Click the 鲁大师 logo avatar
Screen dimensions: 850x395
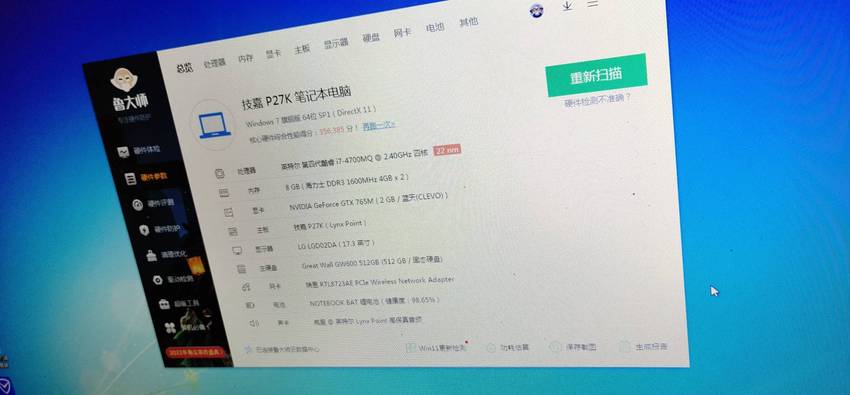click(x=124, y=80)
